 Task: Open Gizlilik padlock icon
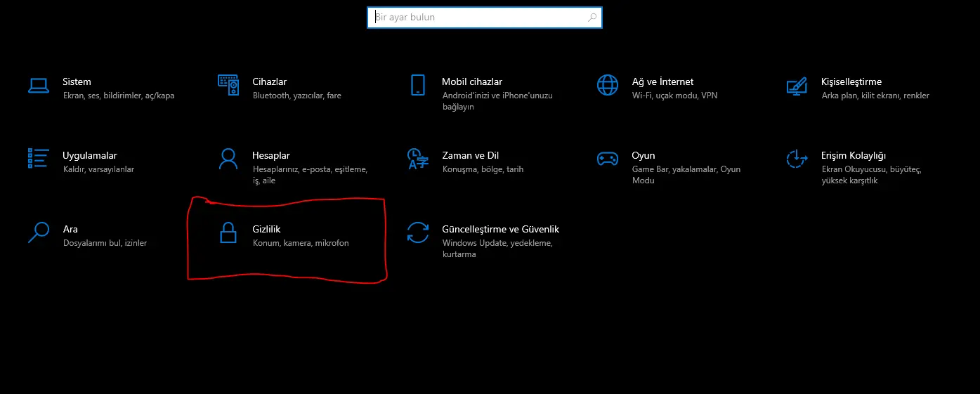coord(228,232)
